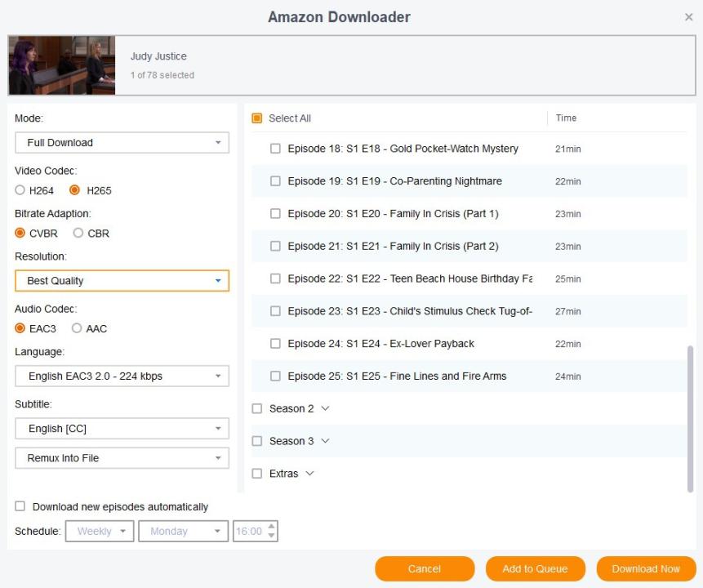Select the H264 video codec
The height and width of the screenshot is (588, 703).
(20, 191)
